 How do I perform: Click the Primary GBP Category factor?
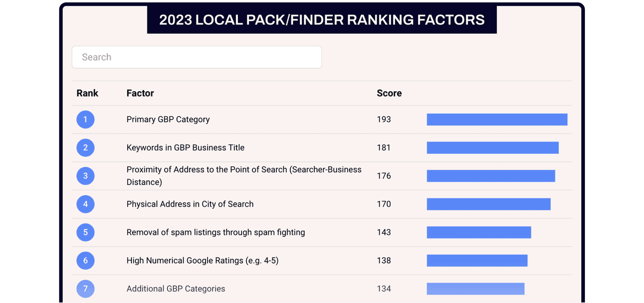(168, 120)
